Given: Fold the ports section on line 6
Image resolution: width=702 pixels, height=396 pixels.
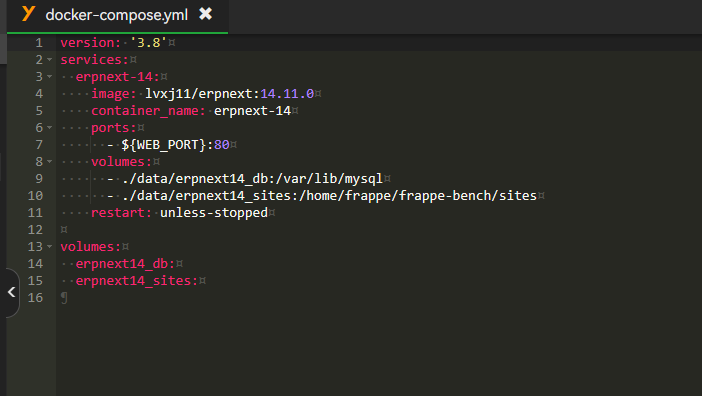Looking at the screenshot, I should pos(50,128).
